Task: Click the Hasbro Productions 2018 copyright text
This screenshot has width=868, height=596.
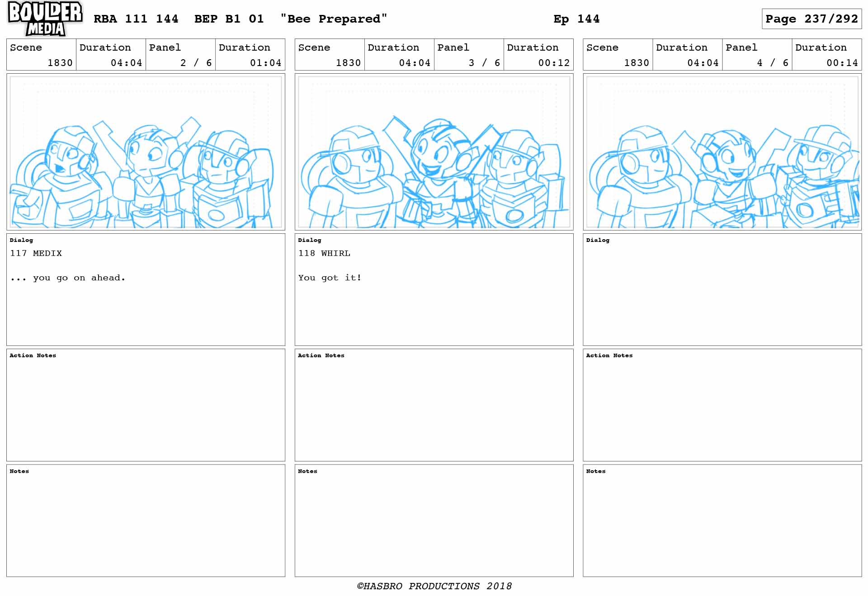Action: (434, 586)
